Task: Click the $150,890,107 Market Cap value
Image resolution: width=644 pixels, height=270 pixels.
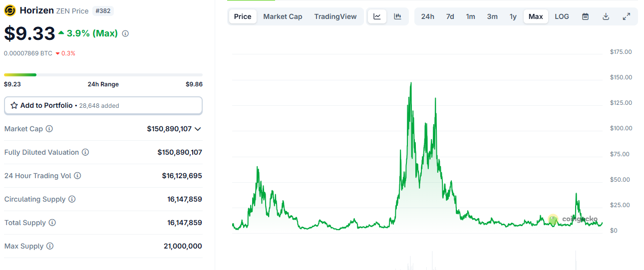Action: click(169, 129)
